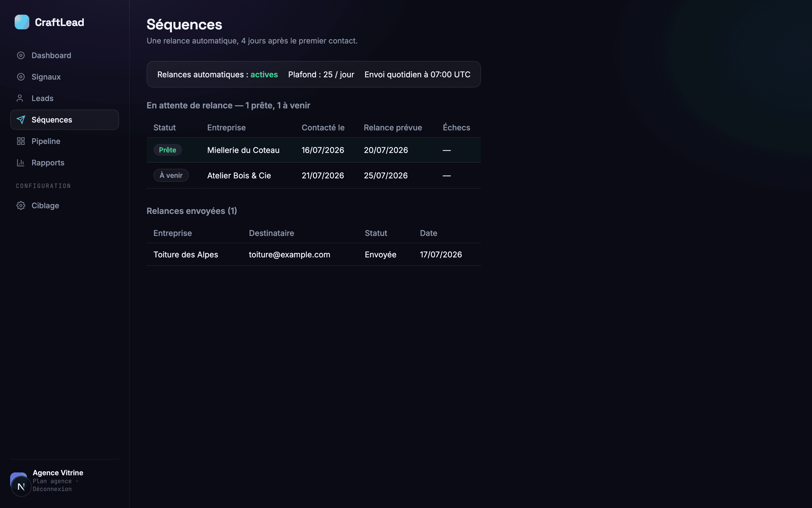
Task: Click the "Plan agence" text
Action: click(52, 481)
